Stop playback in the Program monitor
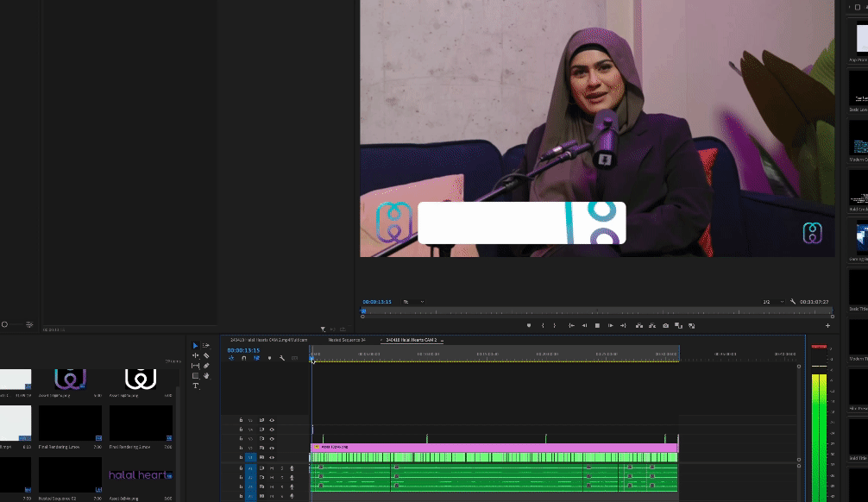The width and height of the screenshot is (868, 502). tap(597, 325)
